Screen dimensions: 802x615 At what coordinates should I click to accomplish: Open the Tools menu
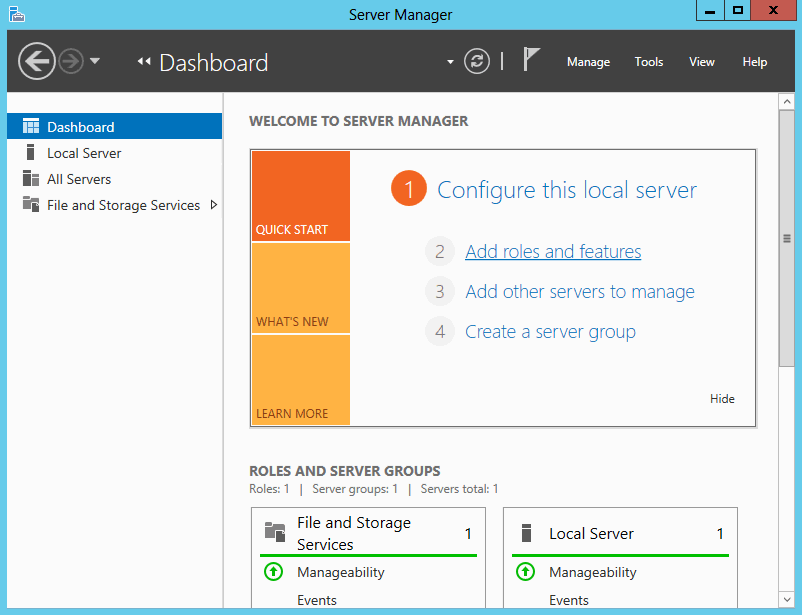click(649, 62)
